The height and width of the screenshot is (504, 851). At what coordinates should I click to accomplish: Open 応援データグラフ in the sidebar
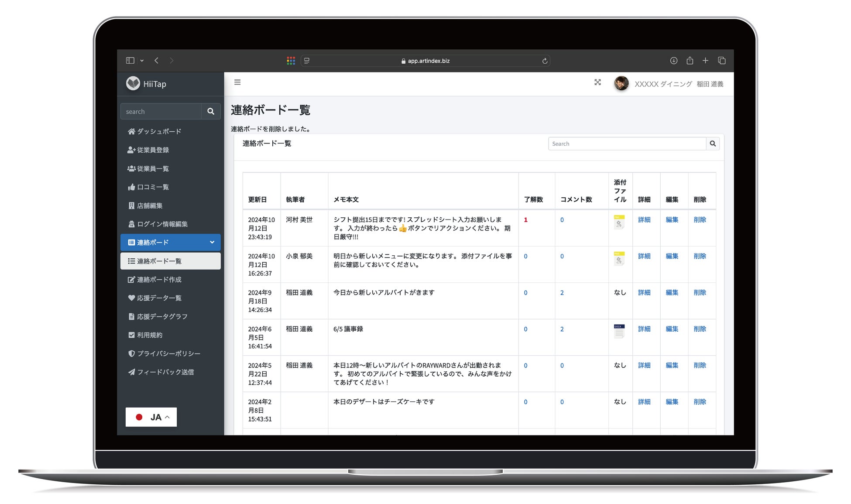tap(162, 316)
